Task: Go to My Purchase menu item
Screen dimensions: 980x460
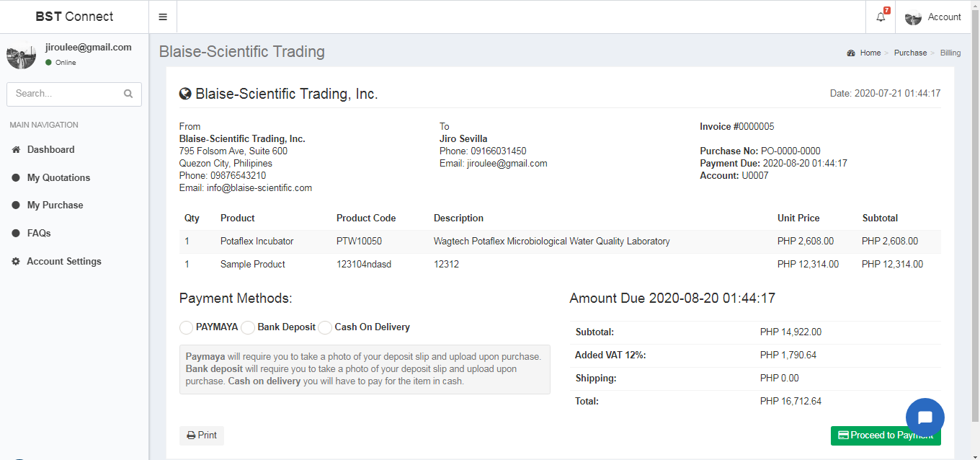Action: (55, 205)
